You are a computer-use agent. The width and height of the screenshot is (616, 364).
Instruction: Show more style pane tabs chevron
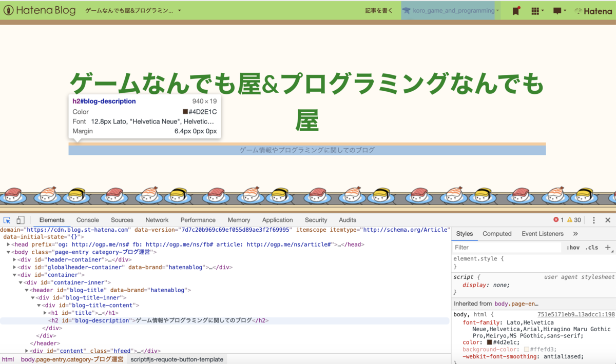(x=575, y=234)
